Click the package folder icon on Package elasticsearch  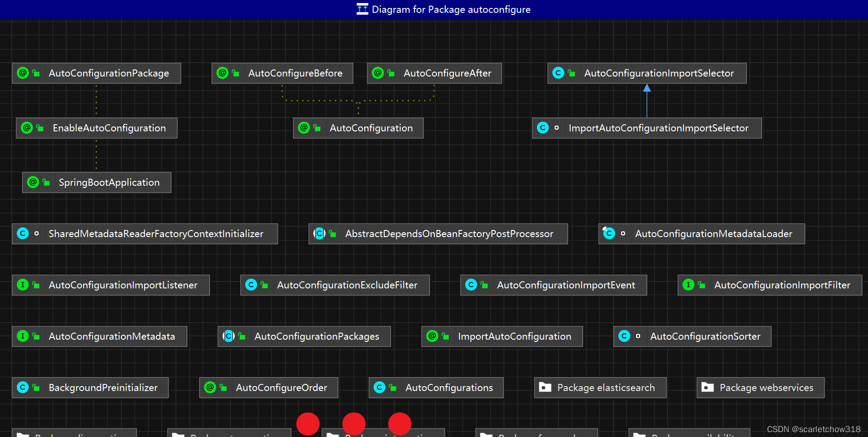coord(544,387)
